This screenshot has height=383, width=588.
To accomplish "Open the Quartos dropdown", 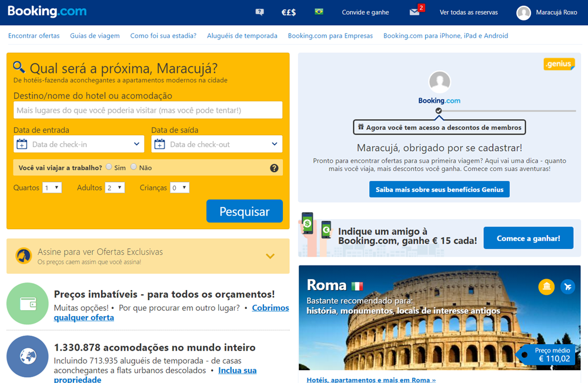I will pyautogui.click(x=52, y=188).
